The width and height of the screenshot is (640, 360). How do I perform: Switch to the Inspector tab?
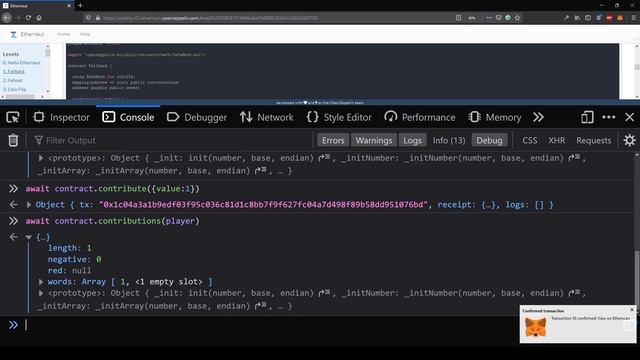[62, 118]
